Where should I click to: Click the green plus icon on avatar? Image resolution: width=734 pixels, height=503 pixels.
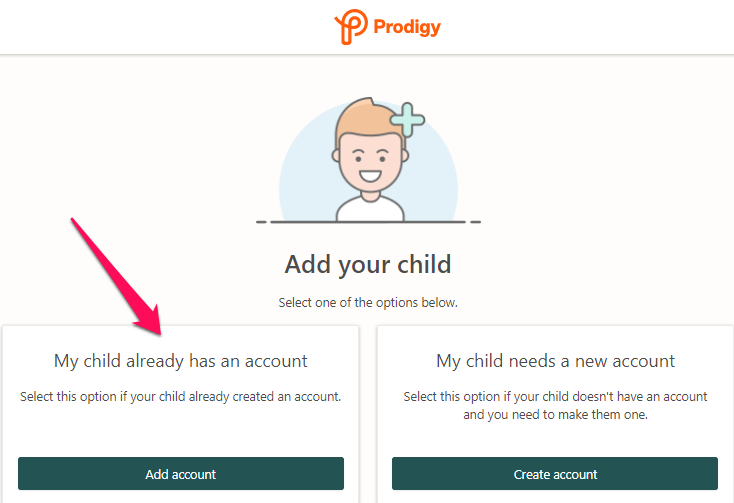click(407, 120)
